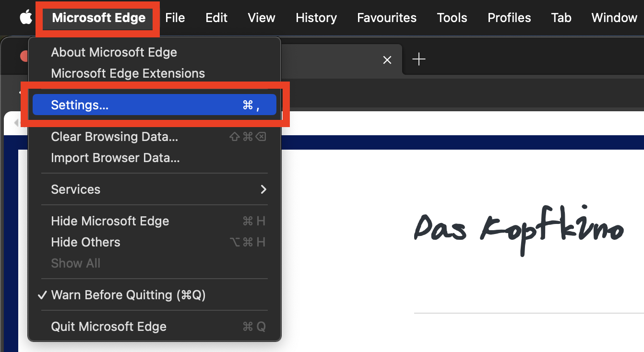This screenshot has width=644, height=352.
Task: Click the Das Kopfkino page title
Action: tap(519, 232)
